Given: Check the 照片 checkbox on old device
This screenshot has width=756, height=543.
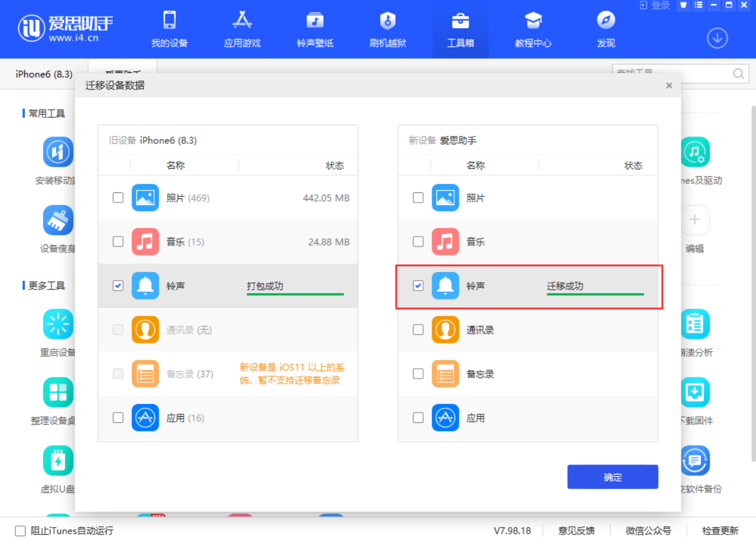Looking at the screenshot, I should click(x=118, y=198).
